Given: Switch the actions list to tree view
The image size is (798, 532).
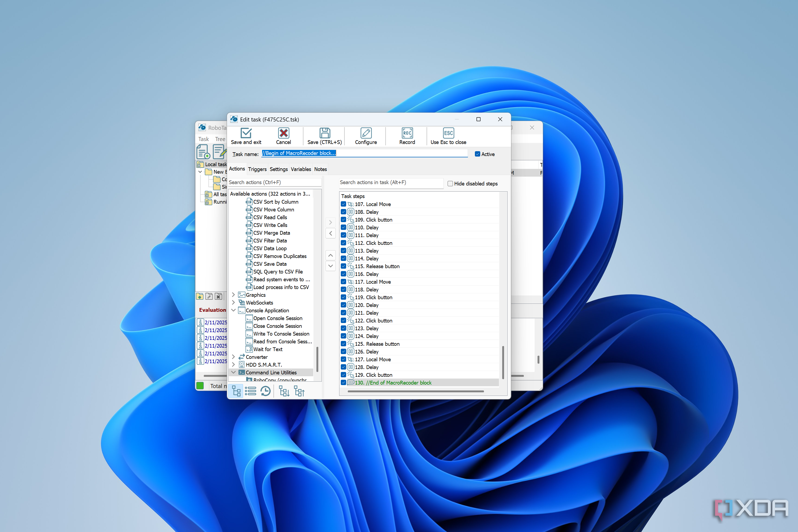Looking at the screenshot, I should (236, 392).
